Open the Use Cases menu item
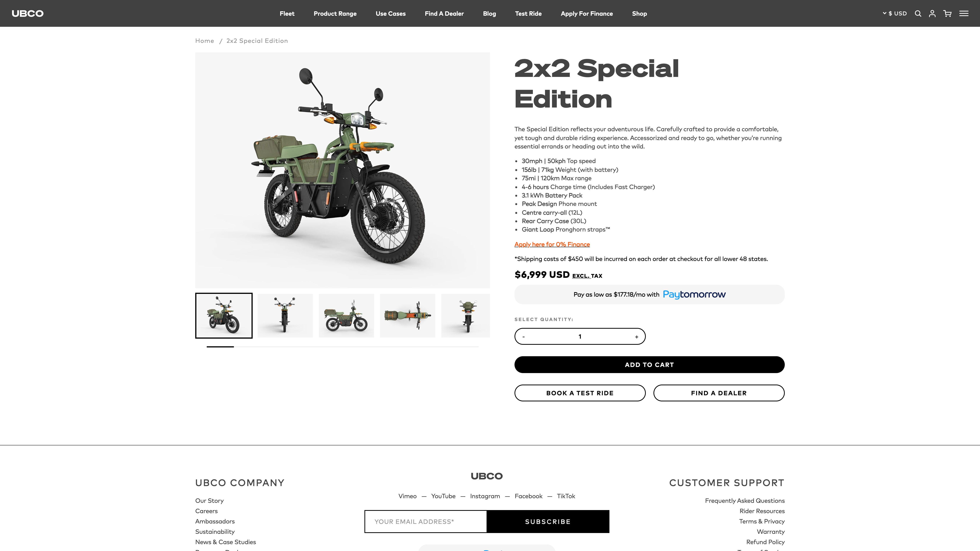 (390, 14)
